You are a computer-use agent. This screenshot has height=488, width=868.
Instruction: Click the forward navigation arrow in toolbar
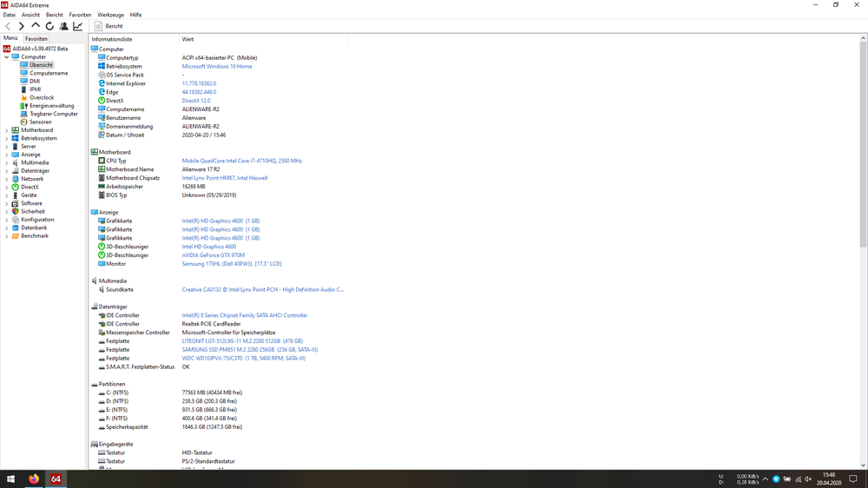22,26
